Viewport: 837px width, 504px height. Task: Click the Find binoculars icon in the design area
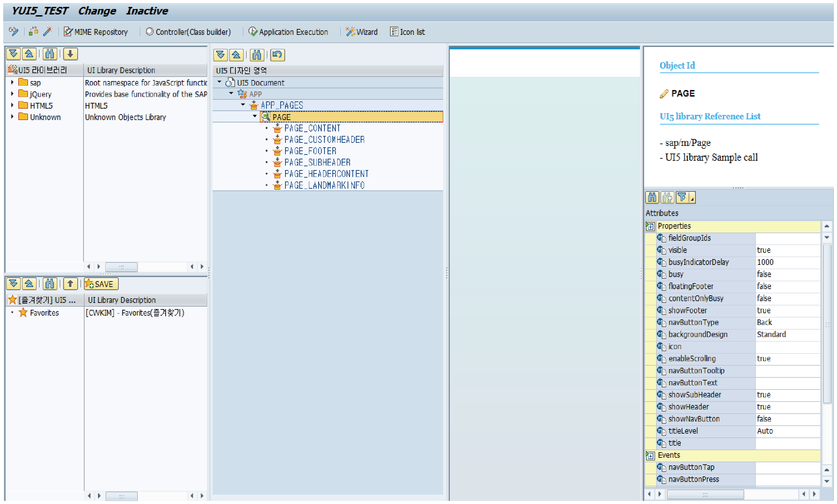pos(257,55)
